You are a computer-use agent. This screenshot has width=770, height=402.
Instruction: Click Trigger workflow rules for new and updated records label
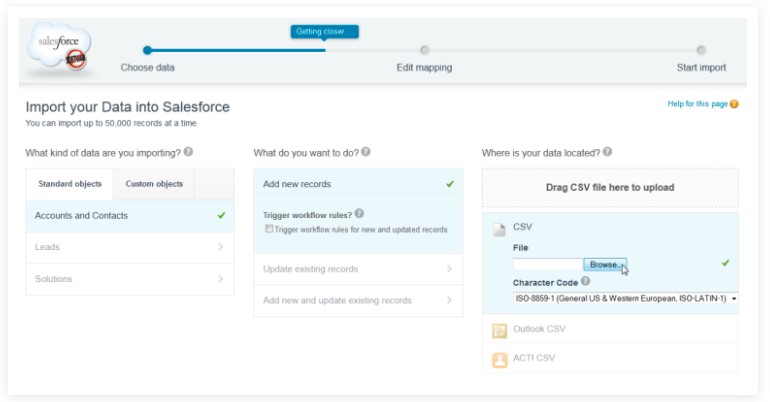[x=361, y=229]
